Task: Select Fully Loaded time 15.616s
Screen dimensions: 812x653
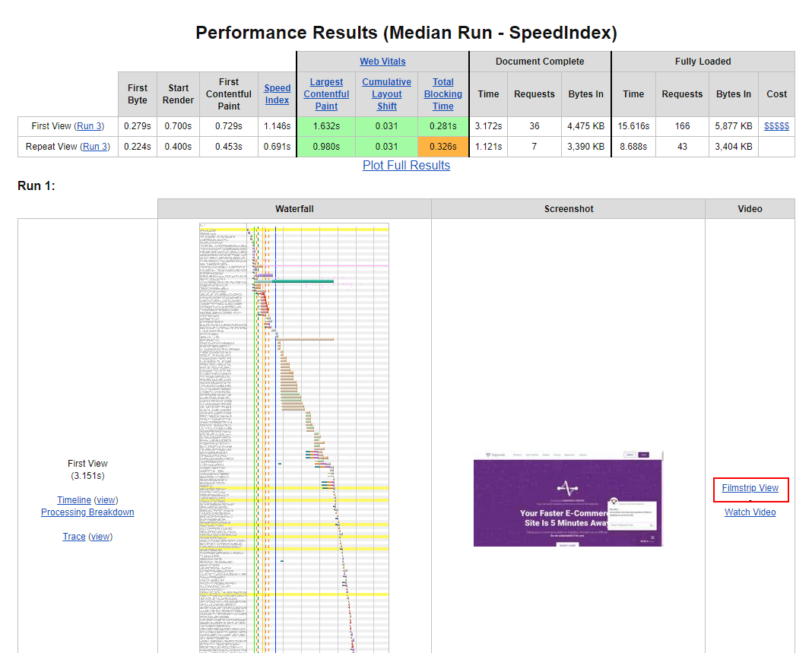Action: 633,126
